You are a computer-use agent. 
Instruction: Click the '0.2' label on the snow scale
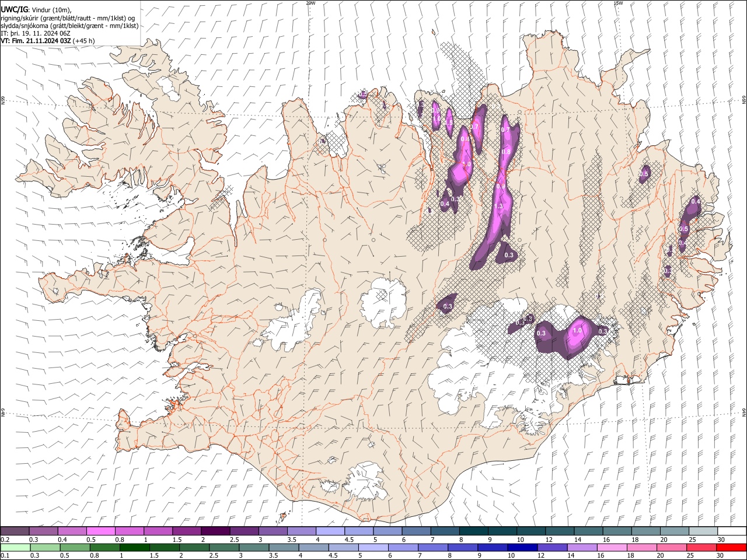(x=5, y=540)
